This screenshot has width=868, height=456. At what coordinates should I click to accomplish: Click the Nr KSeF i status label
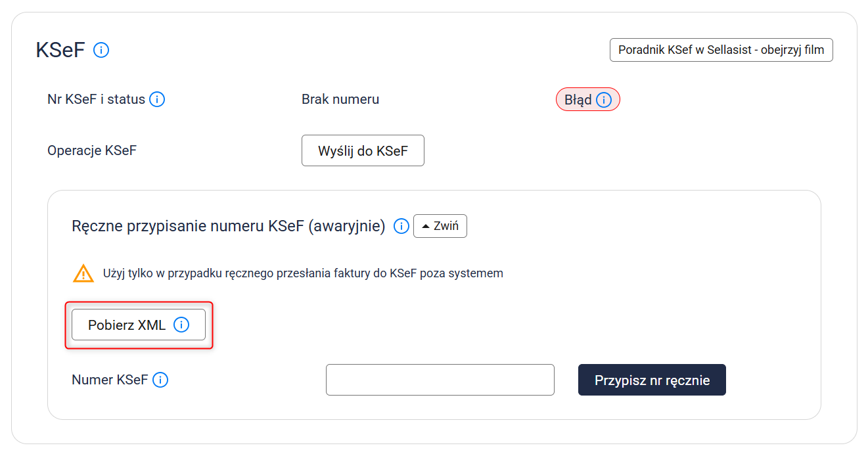(96, 100)
